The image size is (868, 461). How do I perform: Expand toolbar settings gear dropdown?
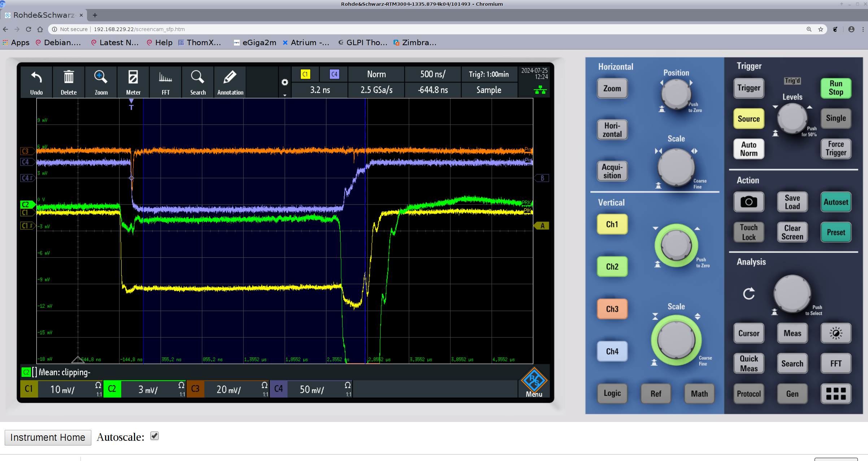coord(285,83)
